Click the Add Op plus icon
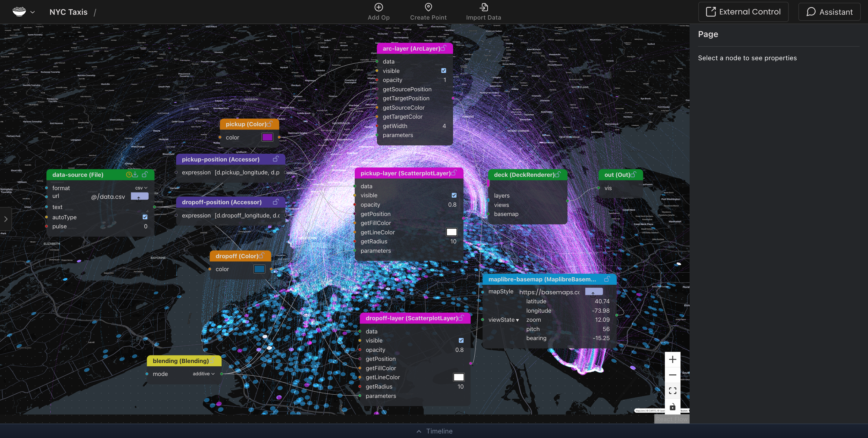Image resolution: width=868 pixels, height=438 pixels. point(379,7)
